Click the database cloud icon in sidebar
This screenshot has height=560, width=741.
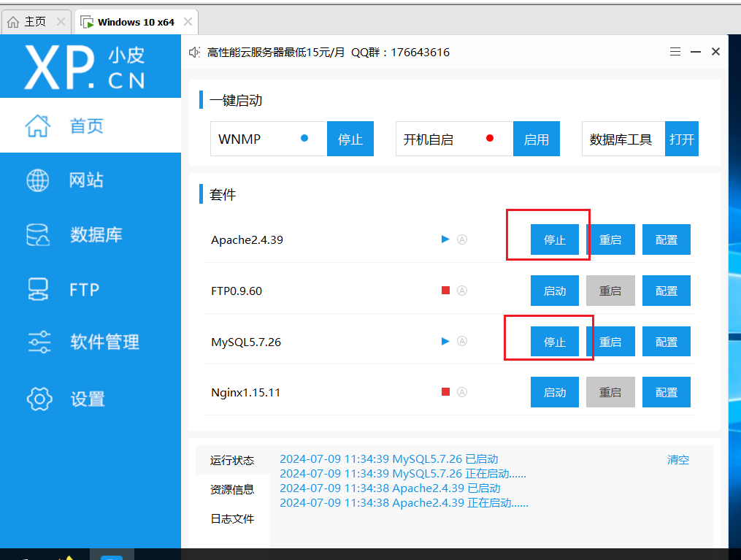click(38, 235)
